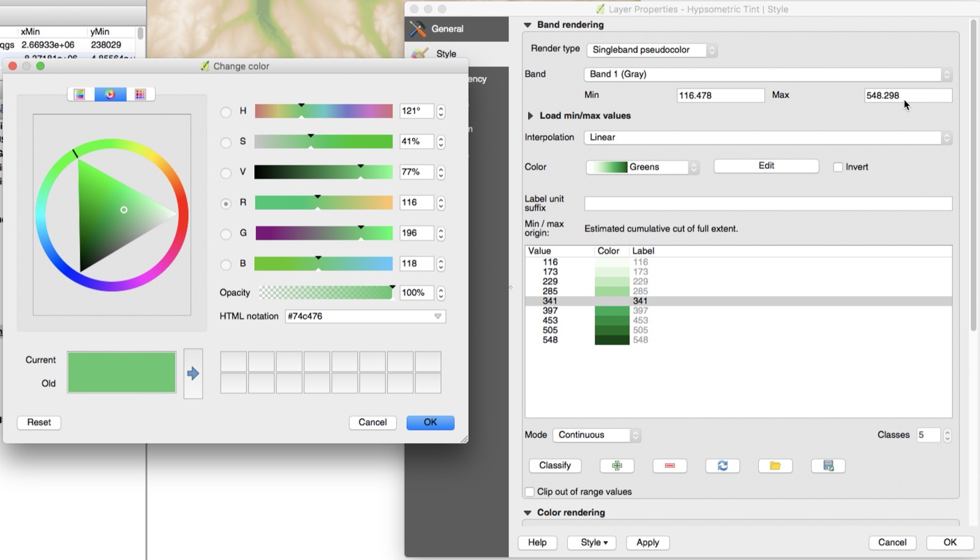Select the row with value 548

738,340
